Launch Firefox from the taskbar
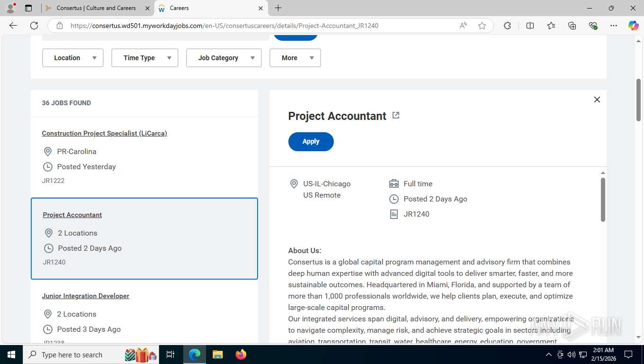 241,355
